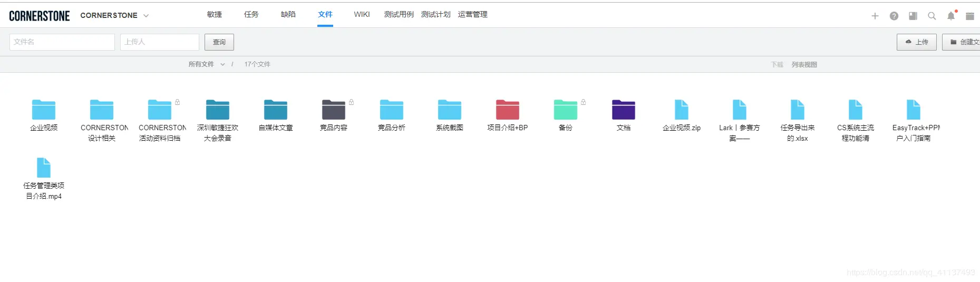Open the bookmark book icon

pyautogui.click(x=913, y=16)
